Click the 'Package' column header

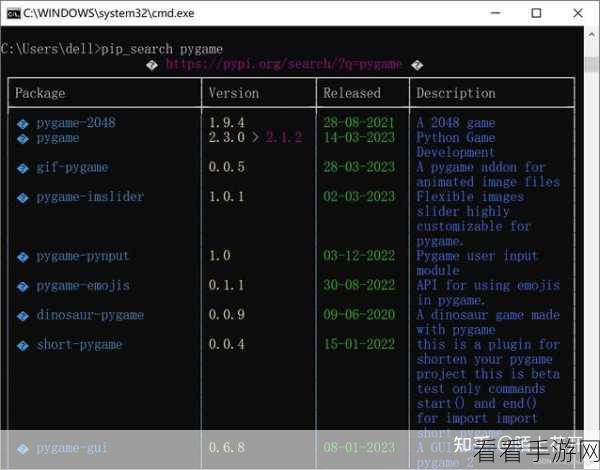click(x=40, y=93)
